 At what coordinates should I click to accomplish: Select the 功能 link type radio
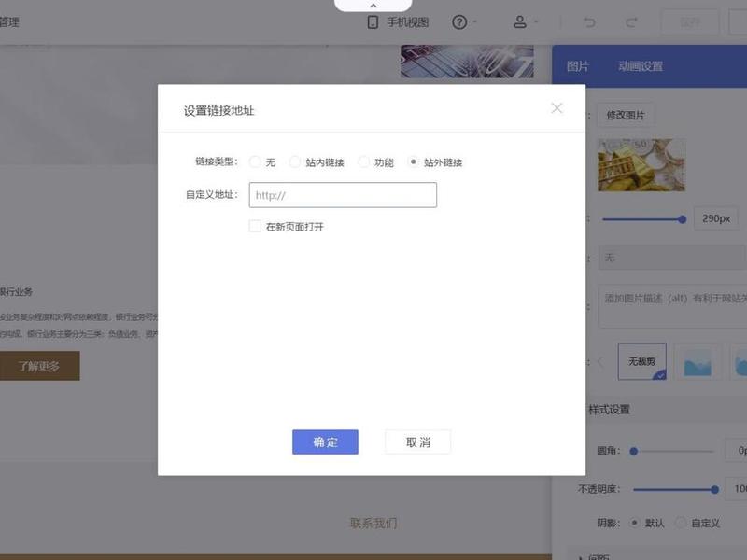click(x=363, y=161)
